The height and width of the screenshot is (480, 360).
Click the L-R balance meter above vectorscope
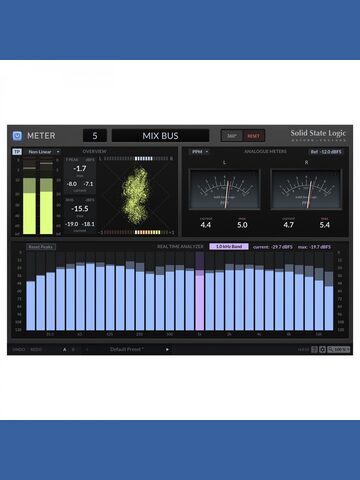click(x=136, y=158)
